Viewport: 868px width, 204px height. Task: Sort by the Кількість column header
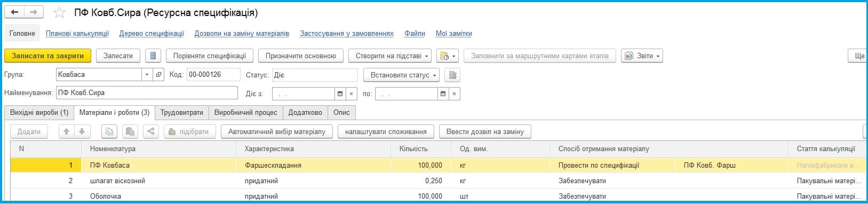421,149
